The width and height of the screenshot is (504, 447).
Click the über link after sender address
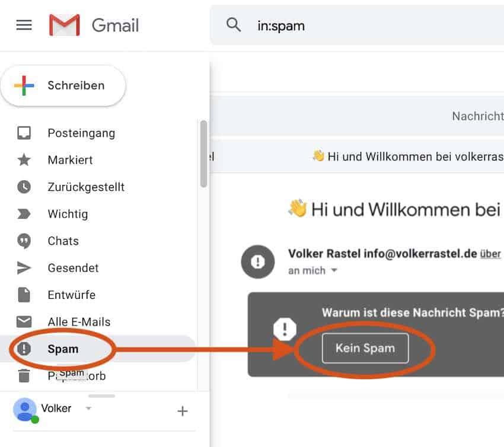point(490,254)
